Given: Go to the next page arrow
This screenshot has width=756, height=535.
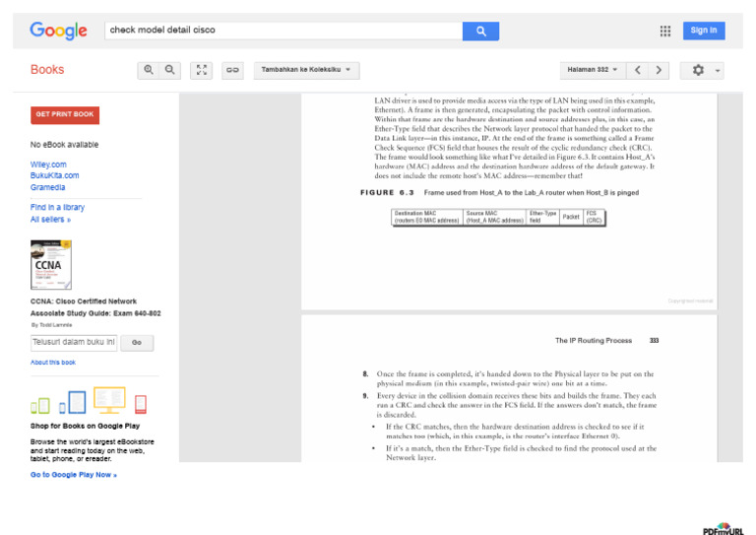Looking at the screenshot, I should pyautogui.click(x=659, y=70).
